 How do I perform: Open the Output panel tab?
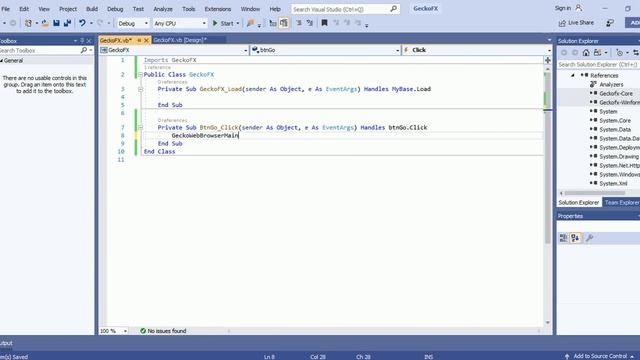coord(6,343)
